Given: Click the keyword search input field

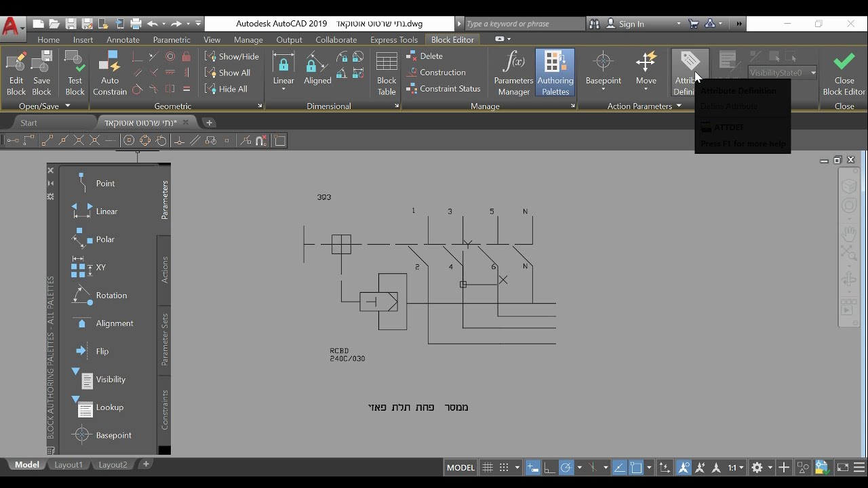Looking at the screenshot, I should (524, 24).
